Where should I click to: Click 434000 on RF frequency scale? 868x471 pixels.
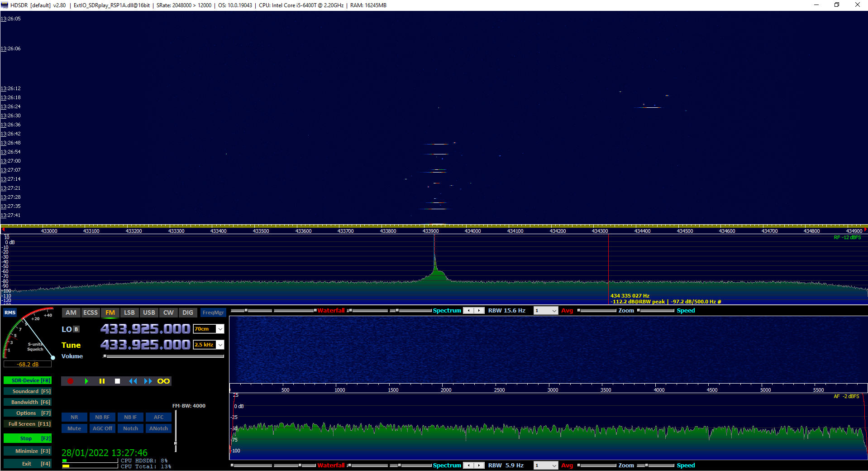[x=472, y=231]
